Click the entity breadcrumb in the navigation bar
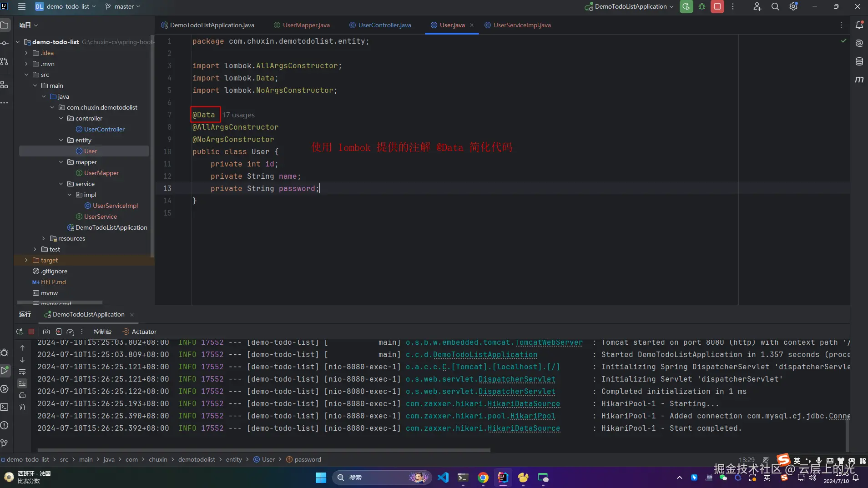The height and width of the screenshot is (488, 868). click(x=234, y=460)
